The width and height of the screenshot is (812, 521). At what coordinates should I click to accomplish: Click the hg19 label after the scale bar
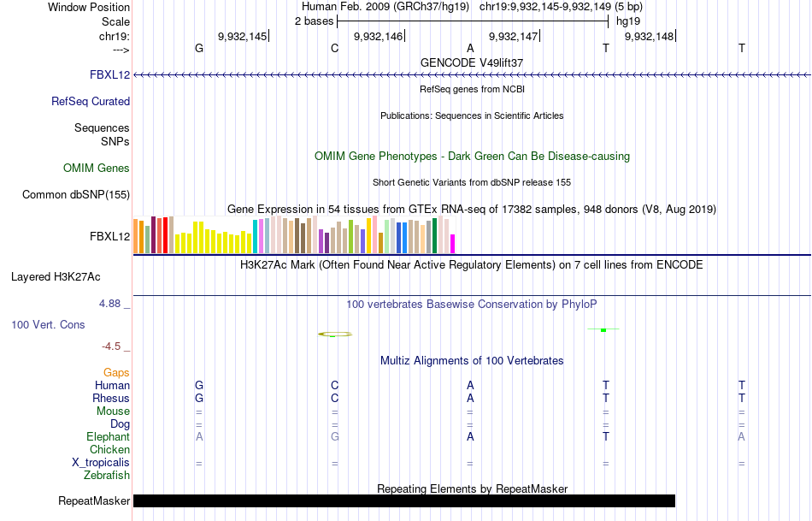[x=628, y=21]
